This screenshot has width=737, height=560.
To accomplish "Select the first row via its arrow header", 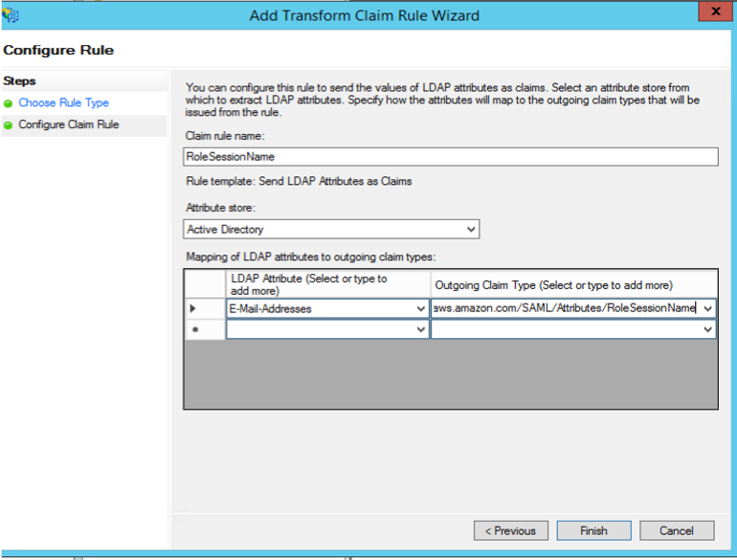I will click(205, 308).
